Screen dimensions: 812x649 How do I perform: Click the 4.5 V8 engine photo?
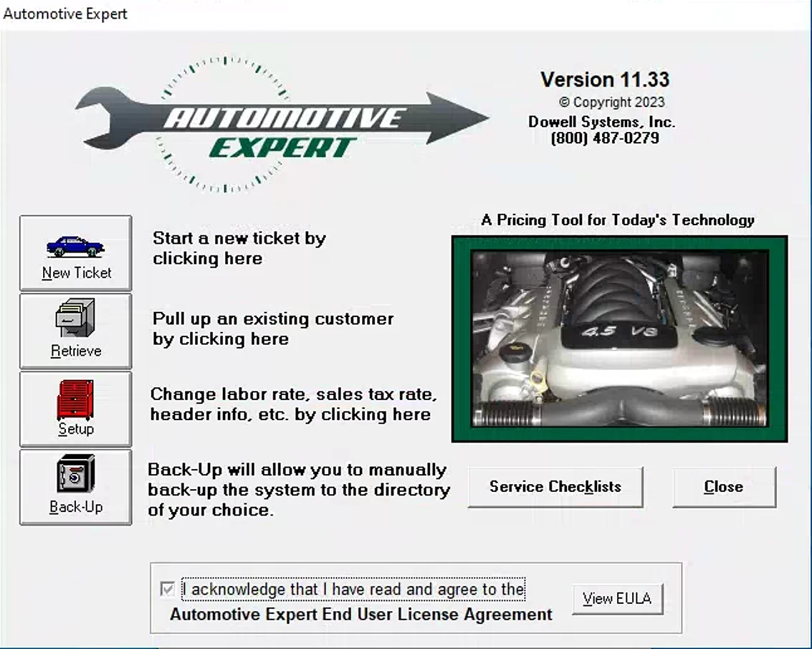619,339
